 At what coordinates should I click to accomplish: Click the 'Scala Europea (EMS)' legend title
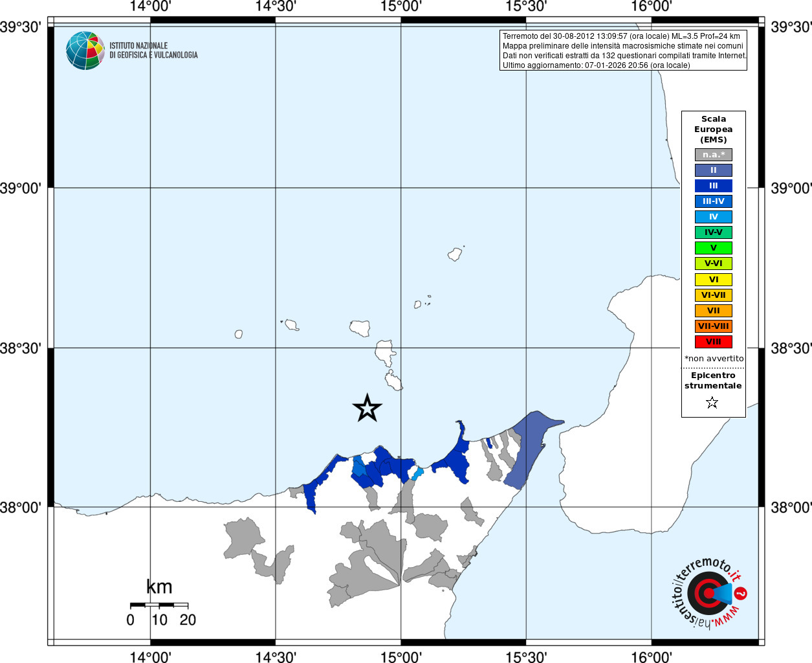tap(714, 129)
